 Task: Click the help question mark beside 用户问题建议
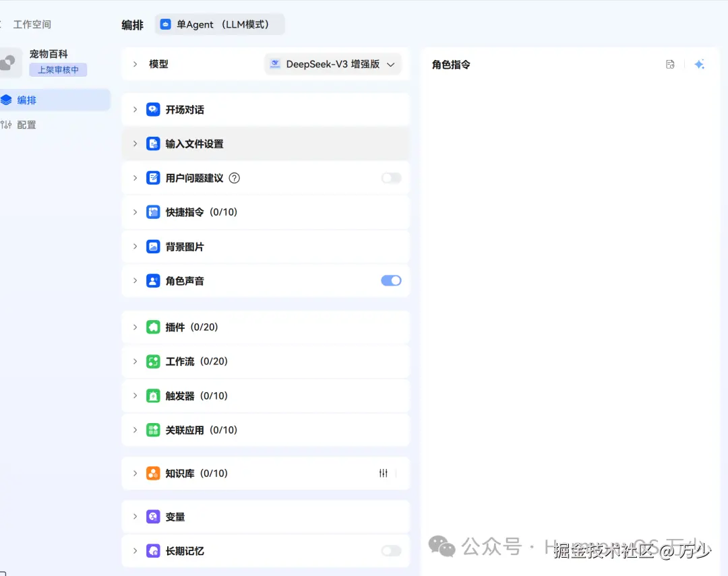click(235, 179)
